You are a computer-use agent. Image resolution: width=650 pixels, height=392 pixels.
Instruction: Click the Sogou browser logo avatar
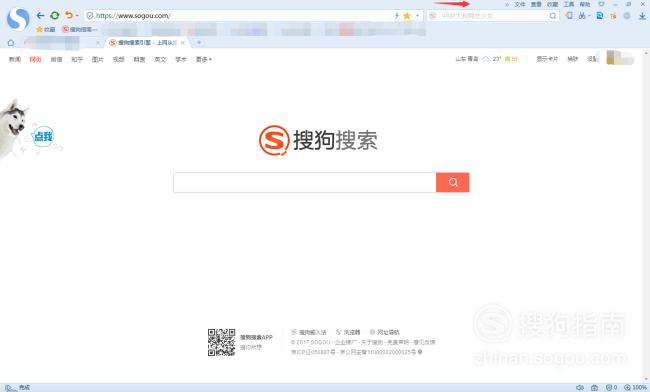18,19
